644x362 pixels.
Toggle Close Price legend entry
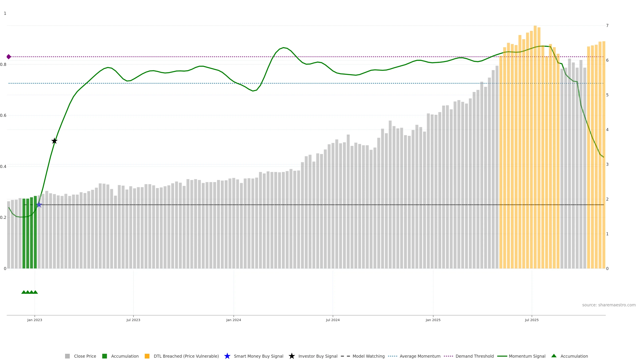click(85, 356)
